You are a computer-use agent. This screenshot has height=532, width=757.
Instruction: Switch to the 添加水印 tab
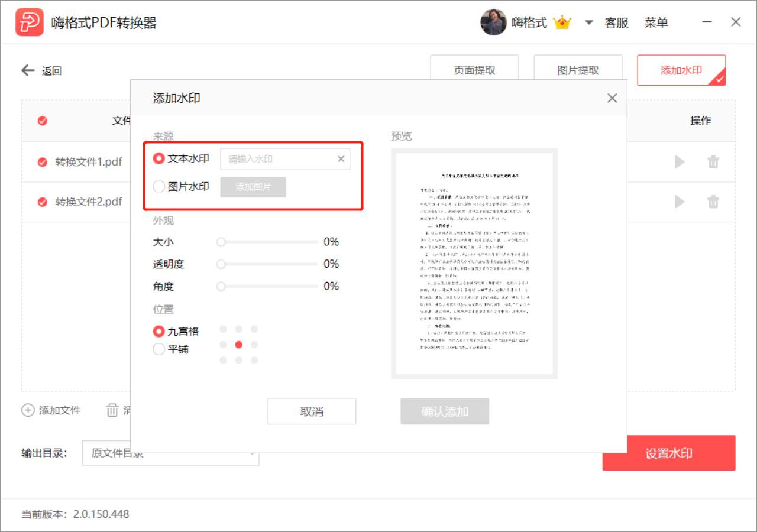(681, 70)
